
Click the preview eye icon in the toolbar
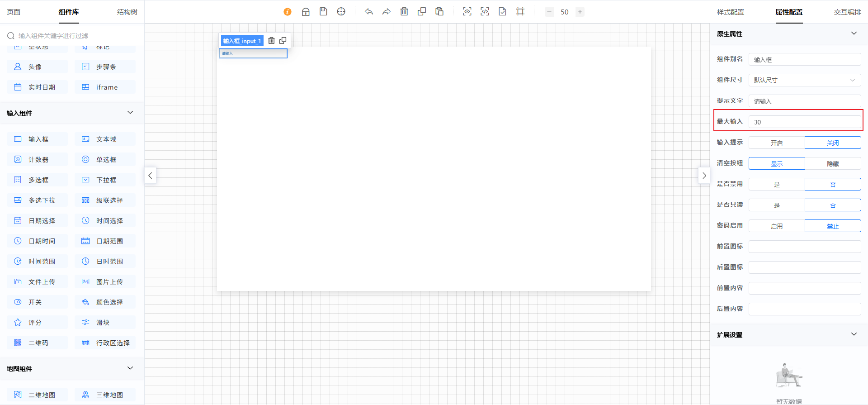pos(467,12)
